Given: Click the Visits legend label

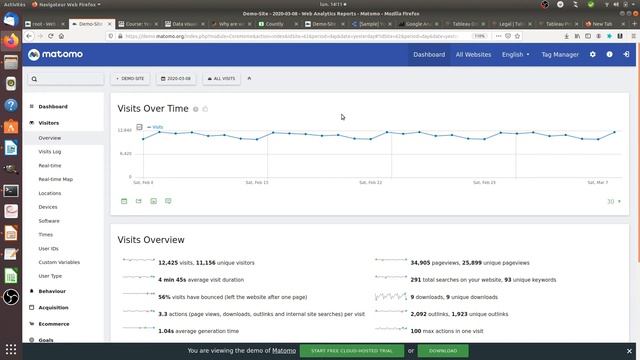Looking at the screenshot, I should [158, 127].
